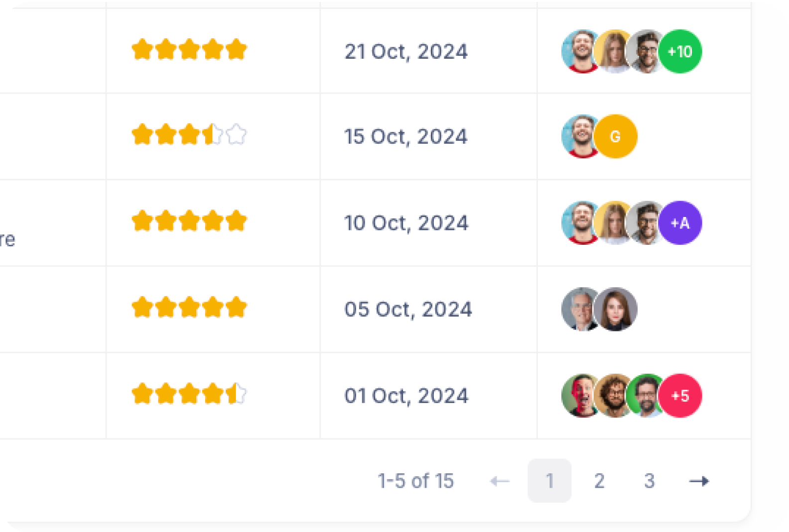Click the green +10 avatar badge
This screenshot has height=532, width=789.
click(x=680, y=51)
